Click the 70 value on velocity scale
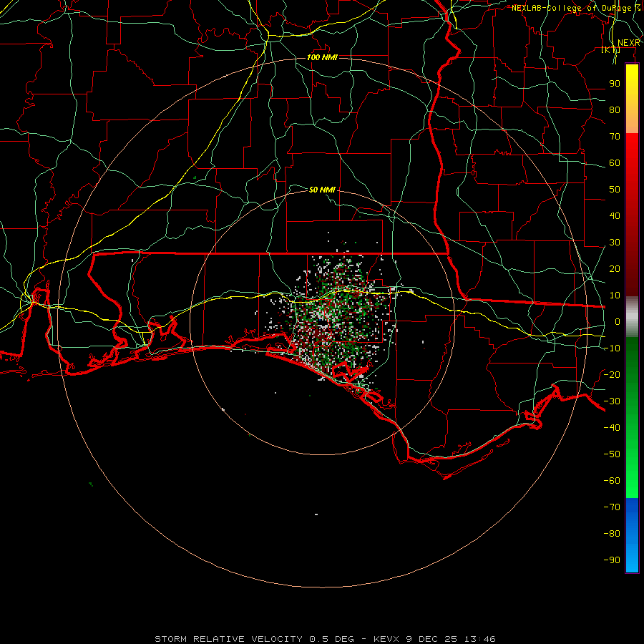The height and width of the screenshot is (644, 644). tap(615, 137)
